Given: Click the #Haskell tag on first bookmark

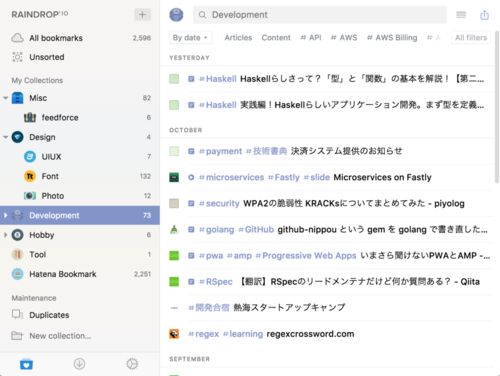Looking at the screenshot, I should (x=218, y=79).
